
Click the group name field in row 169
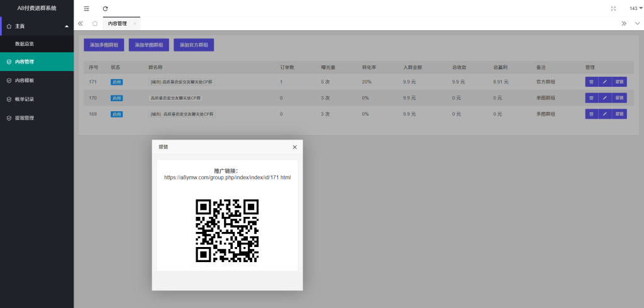(x=182, y=114)
